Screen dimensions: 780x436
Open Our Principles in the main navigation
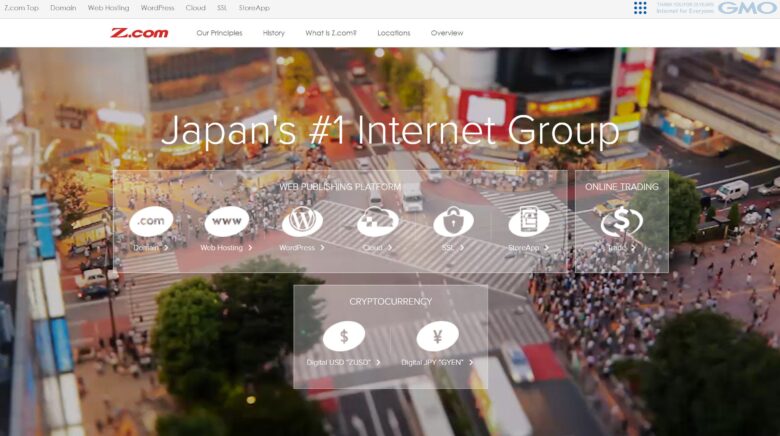click(x=219, y=33)
